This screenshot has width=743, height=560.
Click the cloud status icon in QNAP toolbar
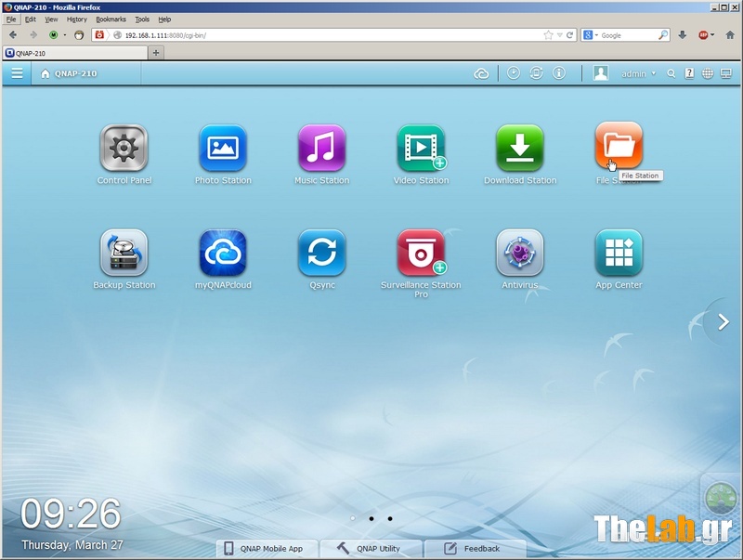pyautogui.click(x=481, y=74)
